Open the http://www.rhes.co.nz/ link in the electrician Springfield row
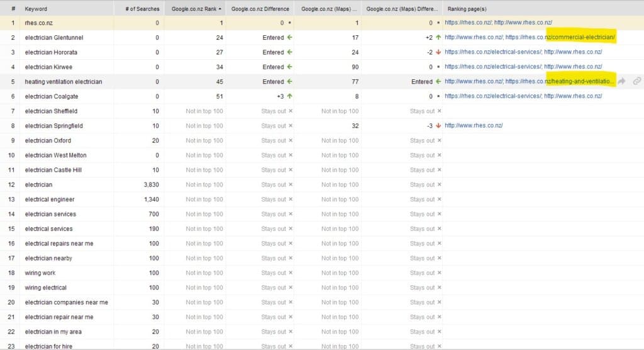Screen dimensions: 644x350 pyautogui.click(x=474, y=125)
